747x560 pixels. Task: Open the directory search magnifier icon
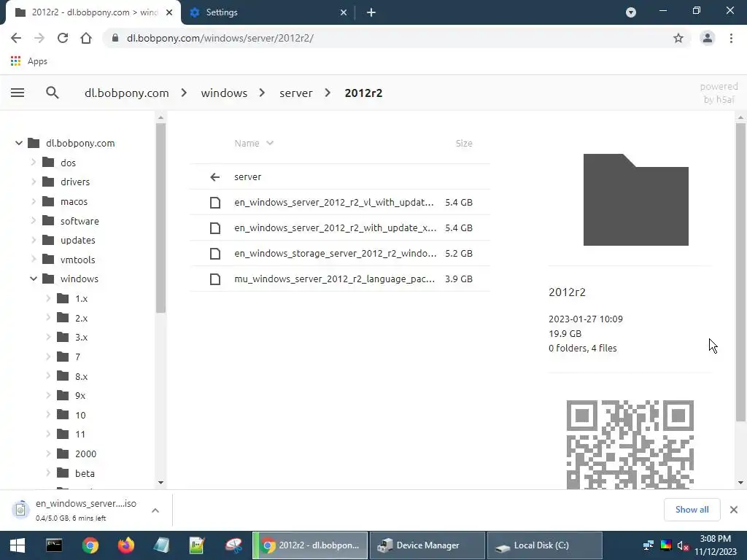point(53,93)
